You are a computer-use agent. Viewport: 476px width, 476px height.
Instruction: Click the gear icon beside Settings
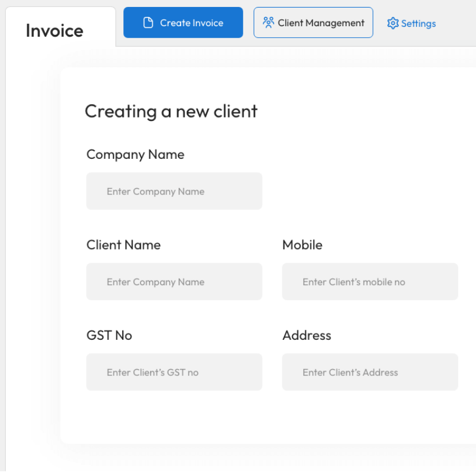click(393, 23)
